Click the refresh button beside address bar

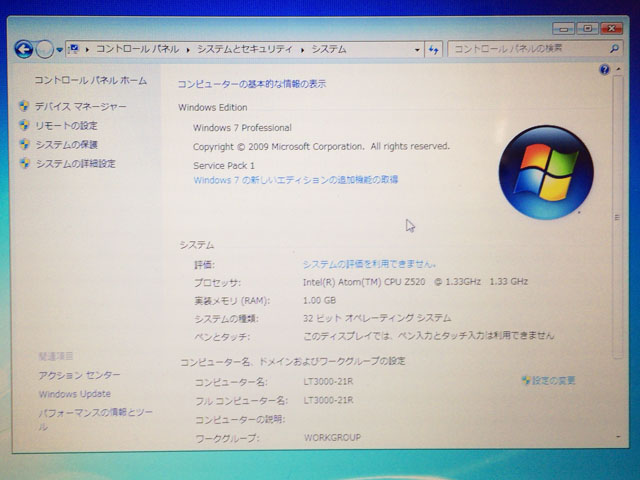tap(433, 50)
